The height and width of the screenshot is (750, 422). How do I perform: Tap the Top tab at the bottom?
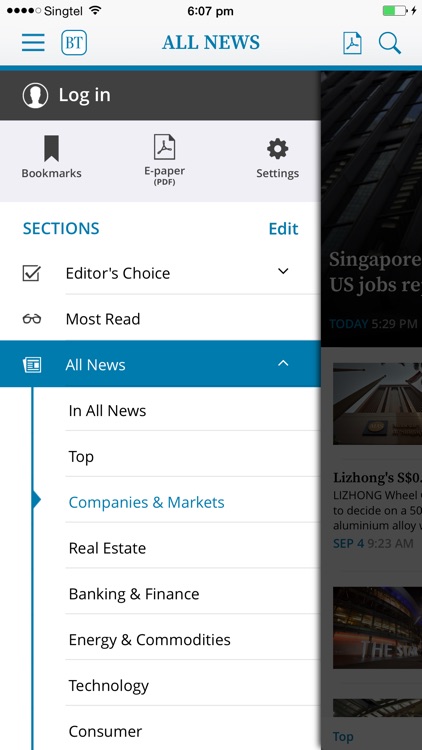coord(343,737)
